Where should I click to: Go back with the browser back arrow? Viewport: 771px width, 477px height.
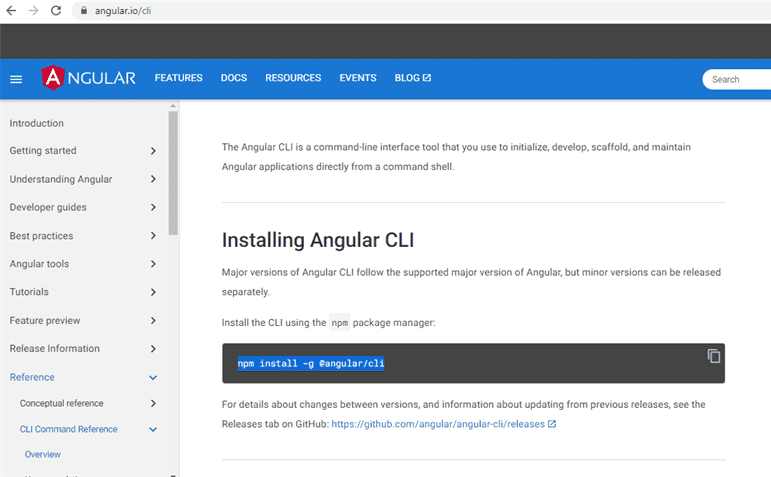click(x=11, y=10)
